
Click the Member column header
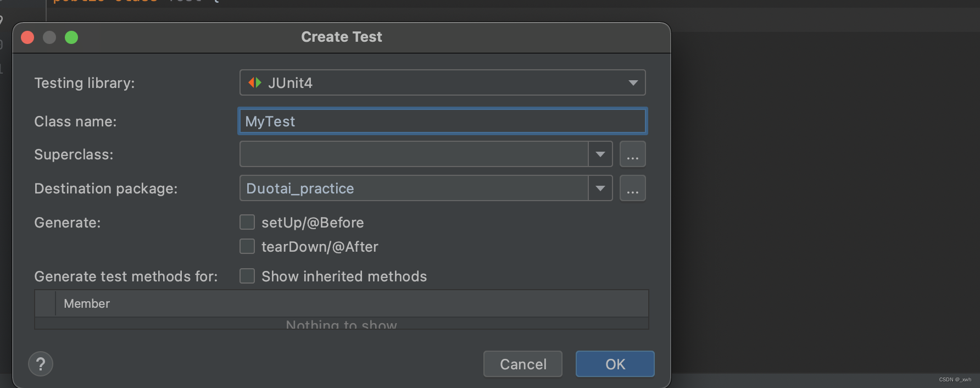click(x=87, y=303)
